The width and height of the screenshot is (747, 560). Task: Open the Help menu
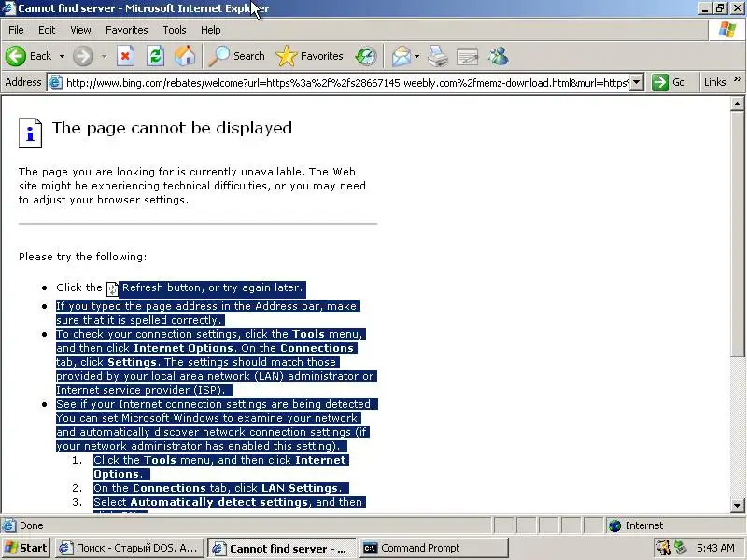click(x=211, y=30)
